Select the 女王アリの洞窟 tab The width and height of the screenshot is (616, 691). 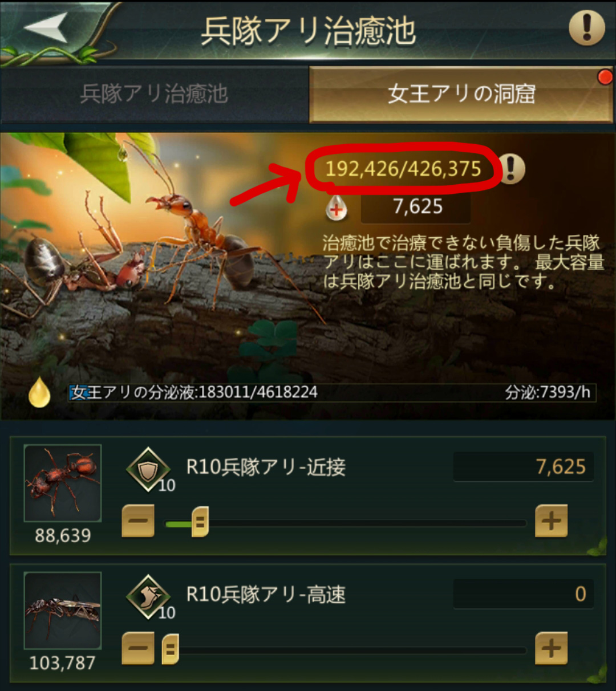(461, 94)
